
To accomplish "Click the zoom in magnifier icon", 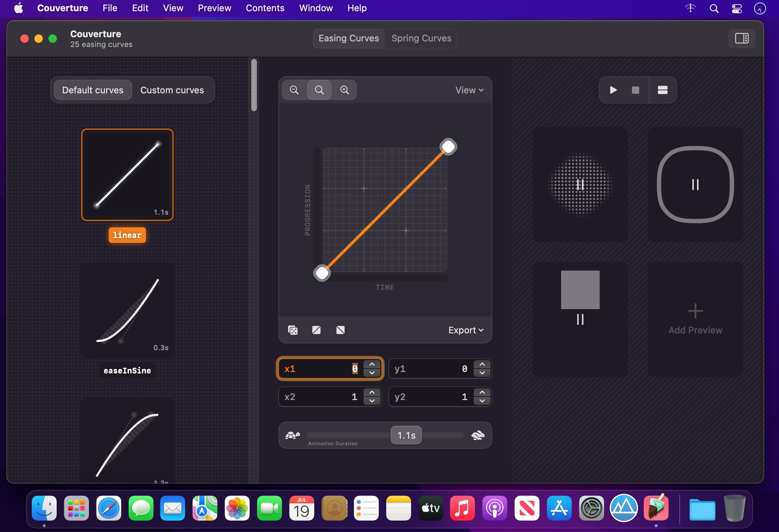I will (345, 90).
